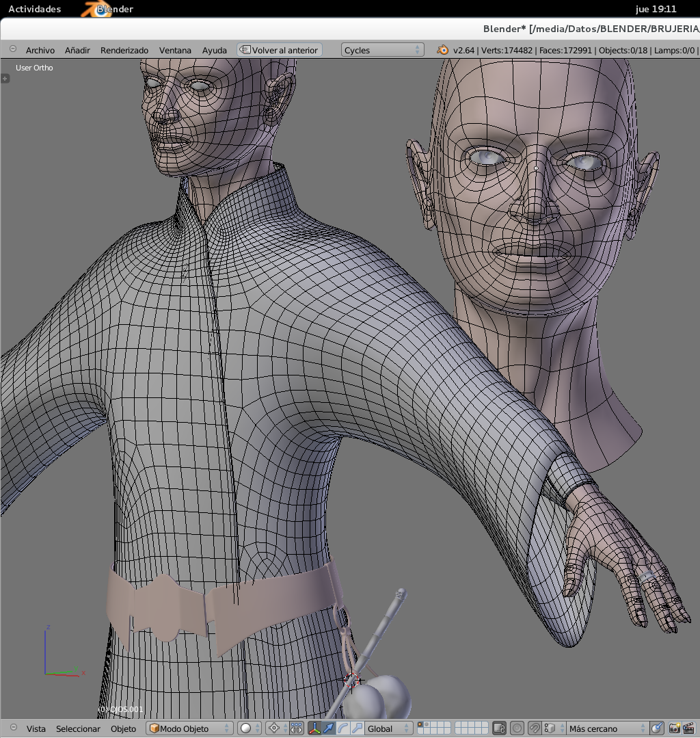The width and height of the screenshot is (700, 738).
Task: Open the Añadir menu
Action: (77, 51)
